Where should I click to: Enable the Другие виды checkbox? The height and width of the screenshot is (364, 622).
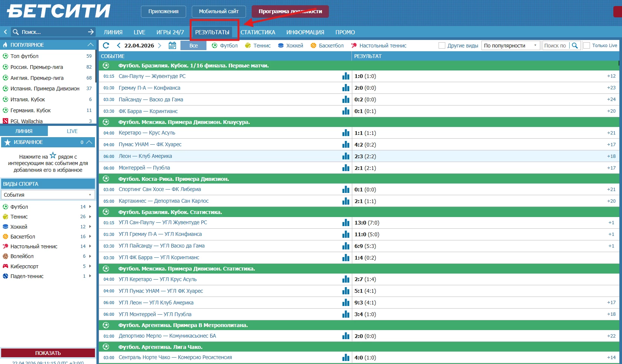tap(442, 46)
